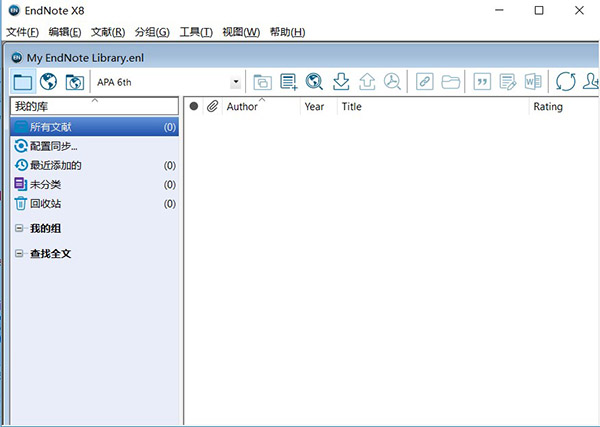
Task: Click the Find Full Text PDF icon
Action: 392,82
